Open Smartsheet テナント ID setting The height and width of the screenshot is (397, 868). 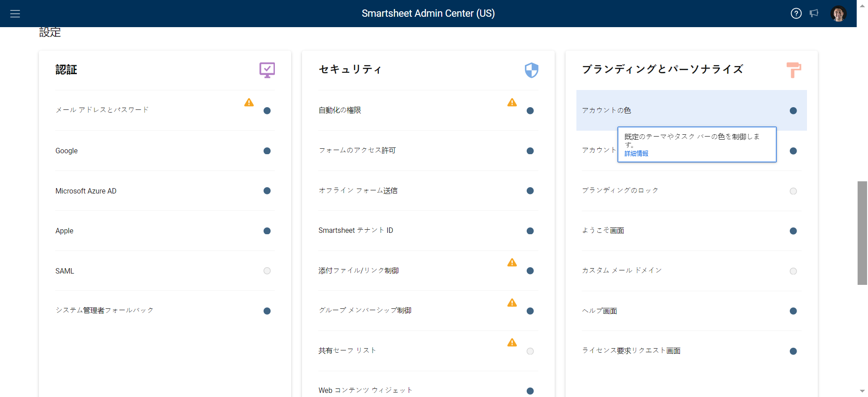(429, 231)
